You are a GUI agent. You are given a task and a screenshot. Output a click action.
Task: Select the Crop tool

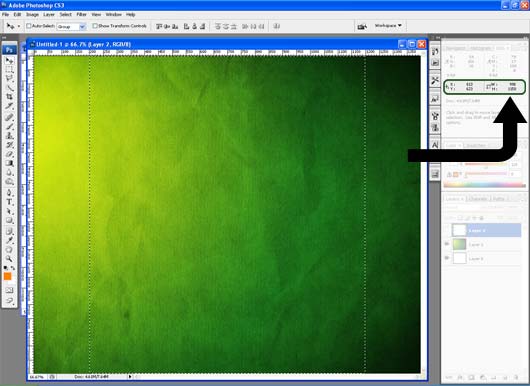(9, 97)
